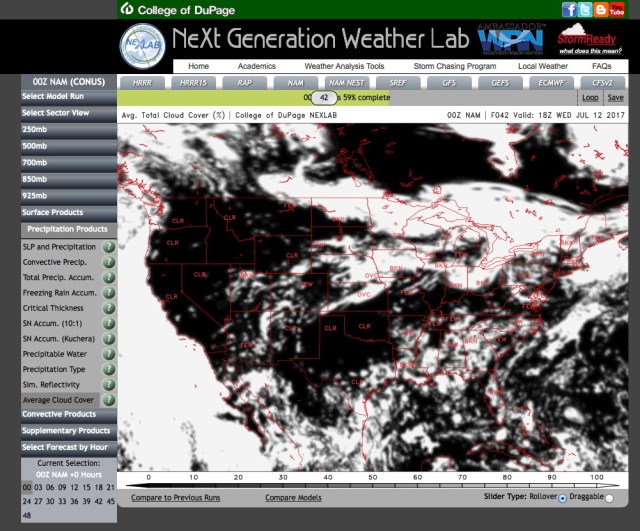
Task: Open the Facebook icon in header
Action: click(x=569, y=9)
